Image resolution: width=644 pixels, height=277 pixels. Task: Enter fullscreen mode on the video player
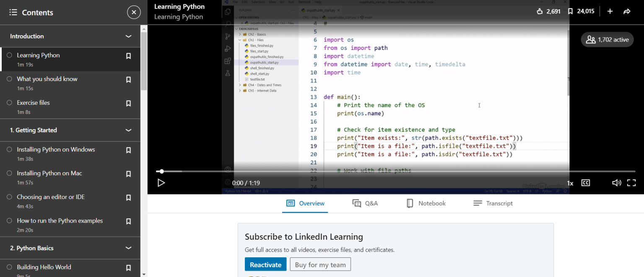point(631,183)
